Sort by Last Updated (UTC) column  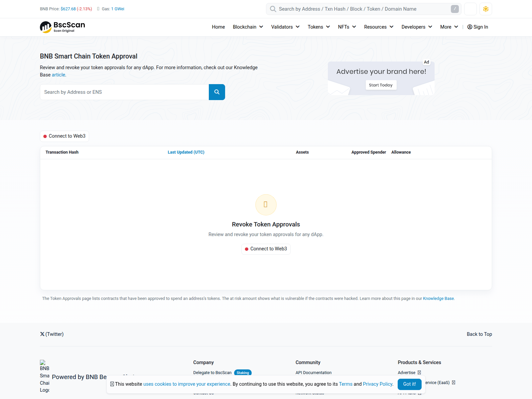click(186, 152)
